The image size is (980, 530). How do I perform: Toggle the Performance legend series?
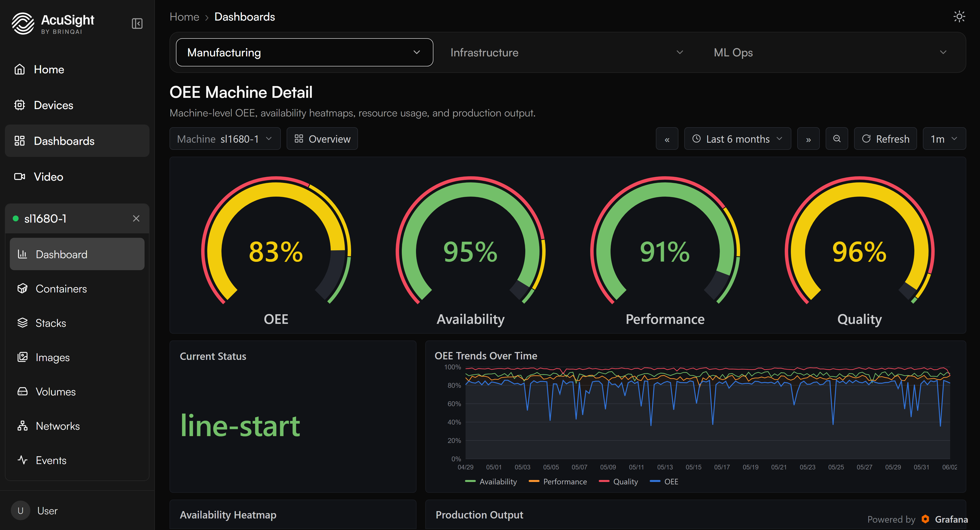point(558,482)
